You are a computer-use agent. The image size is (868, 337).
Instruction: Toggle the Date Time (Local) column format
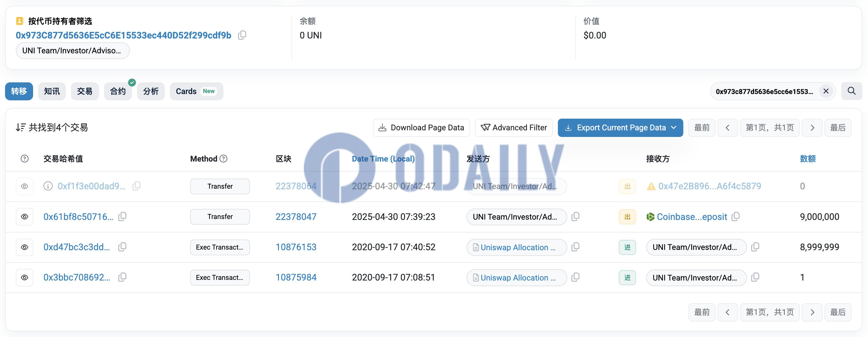[x=383, y=158]
